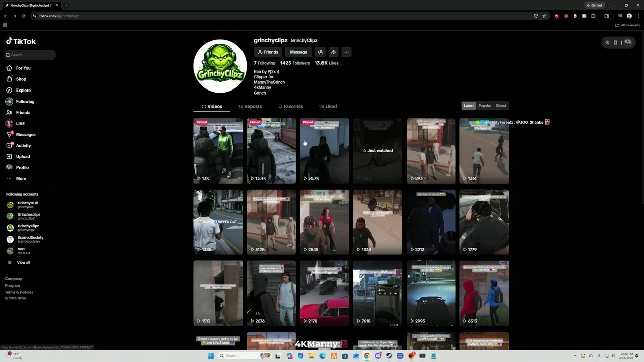Screen dimensions: 644x362
Task: Sort videos by Oldest
Action: coord(501,106)
